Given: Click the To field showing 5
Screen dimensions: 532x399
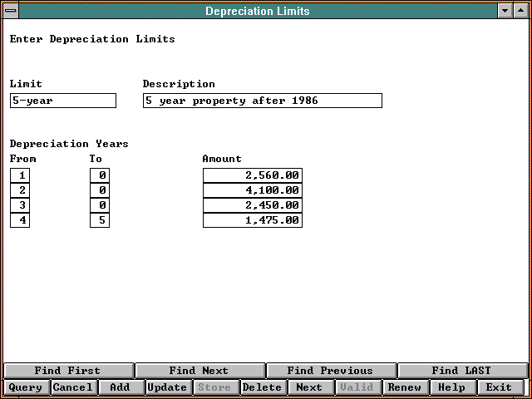Looking at the screenshot, I should coord(100,220).
